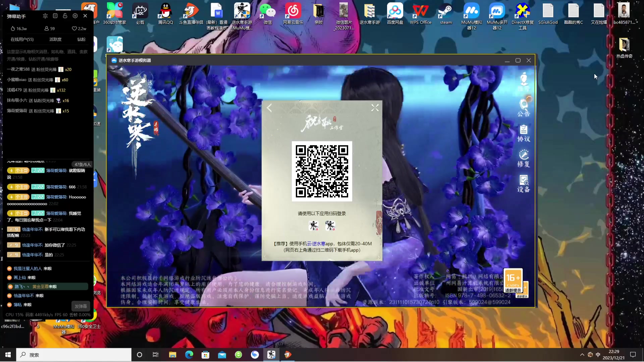
Task: Click the 47条/6人 message count badge
Action: (83, 164)
